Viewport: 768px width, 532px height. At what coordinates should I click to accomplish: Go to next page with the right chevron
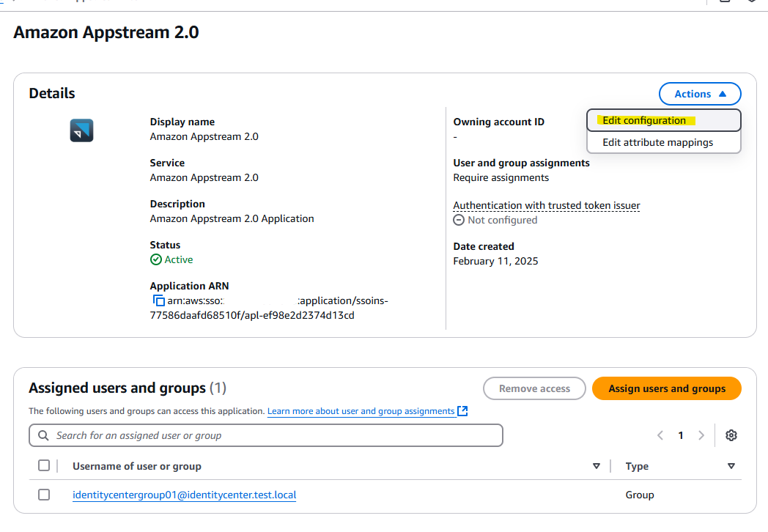(701, 435)
